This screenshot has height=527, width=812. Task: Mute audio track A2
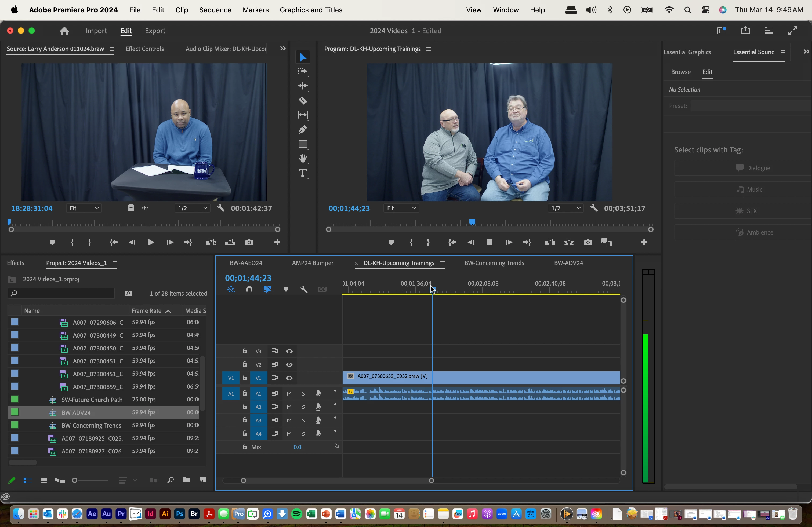[289, 407]
